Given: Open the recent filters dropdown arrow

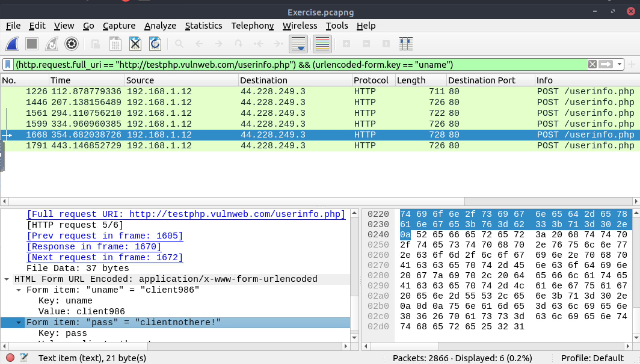Looking at the screenshot, I should 620,65.
